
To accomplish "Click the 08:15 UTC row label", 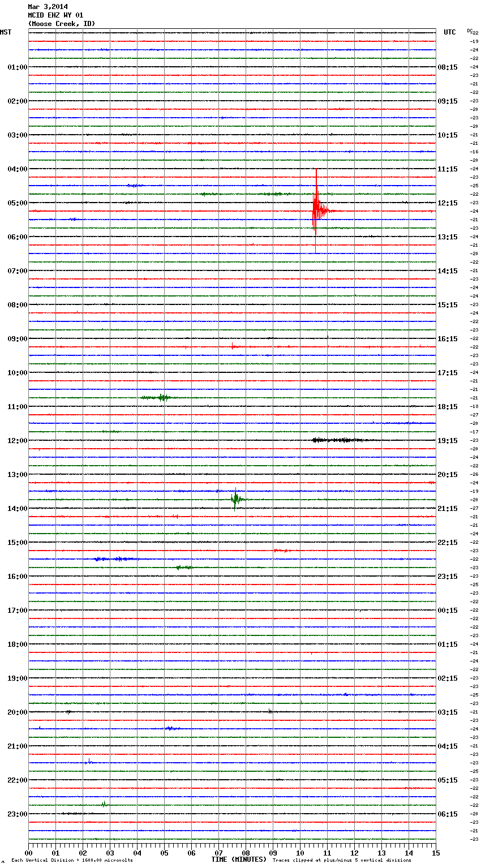I will point(448,67).
